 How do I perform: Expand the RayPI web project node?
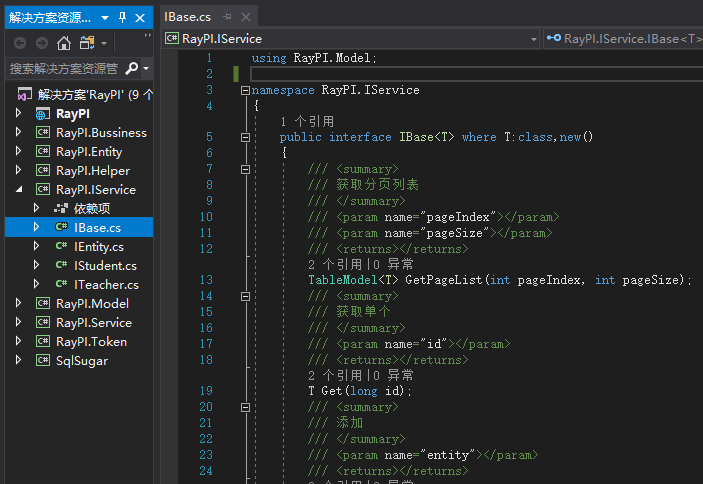pos(18,113)
